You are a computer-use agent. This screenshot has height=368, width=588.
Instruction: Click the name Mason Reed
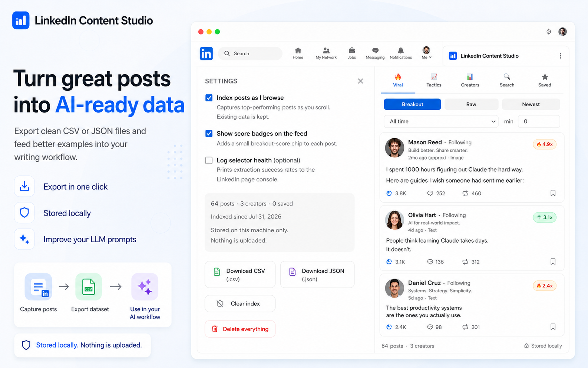pos(425,142)
